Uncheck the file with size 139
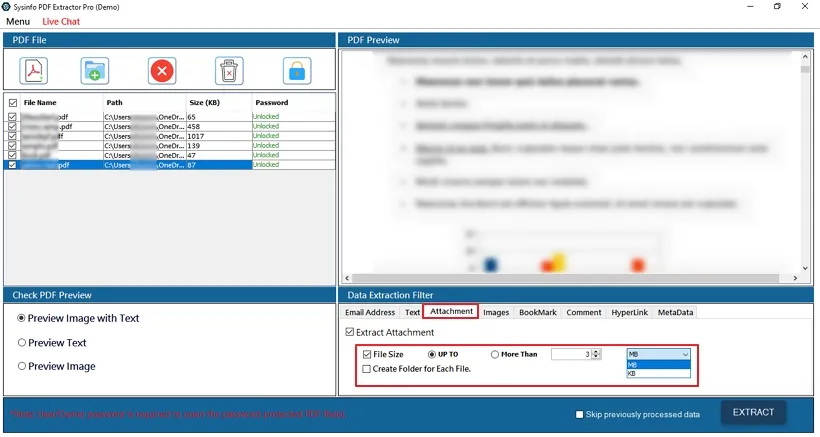Viewport: 820px width, 437px height. point(13,145)
